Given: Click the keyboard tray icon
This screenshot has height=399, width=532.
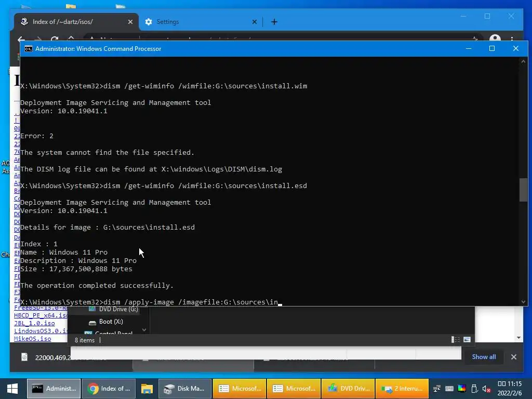Looking at the screenshot, I should pyautogui.click(x=449, y=389).
